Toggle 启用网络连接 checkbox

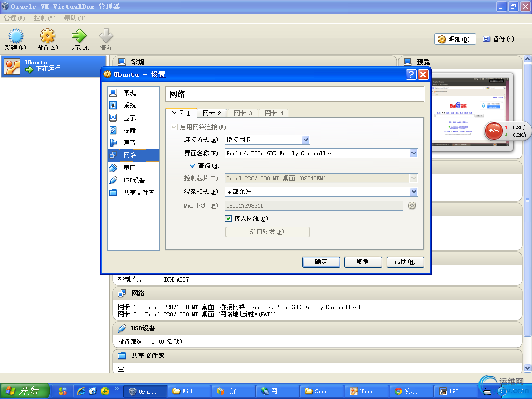pyautogui.click(x=174, y=127)
